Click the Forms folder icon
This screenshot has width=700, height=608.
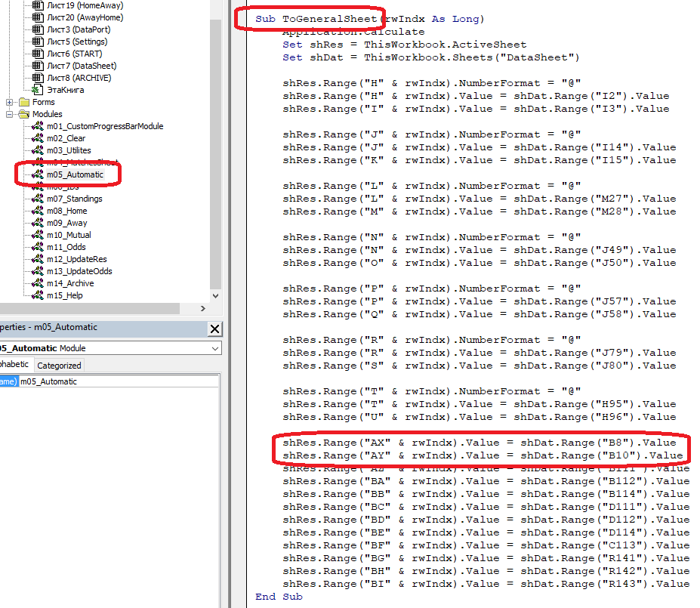pos(24,102)
